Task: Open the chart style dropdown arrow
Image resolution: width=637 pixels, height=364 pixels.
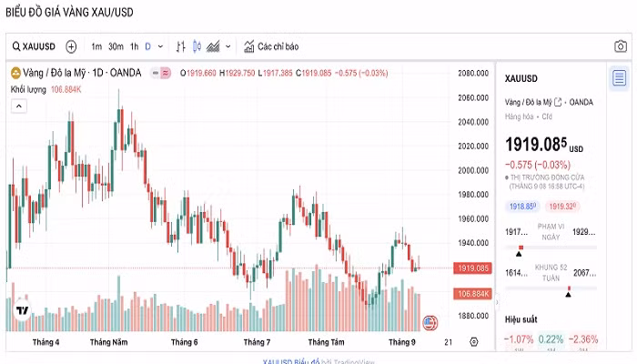Action: (227, 46)
